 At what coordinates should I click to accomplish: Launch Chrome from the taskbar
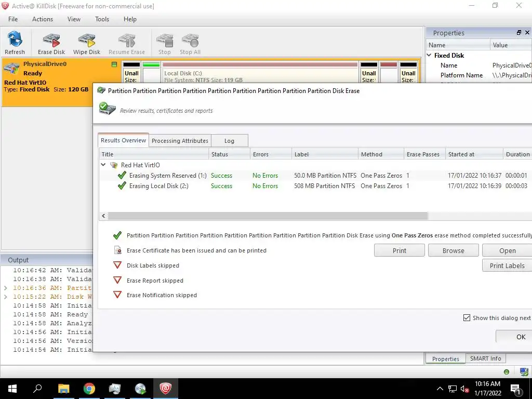89,389
